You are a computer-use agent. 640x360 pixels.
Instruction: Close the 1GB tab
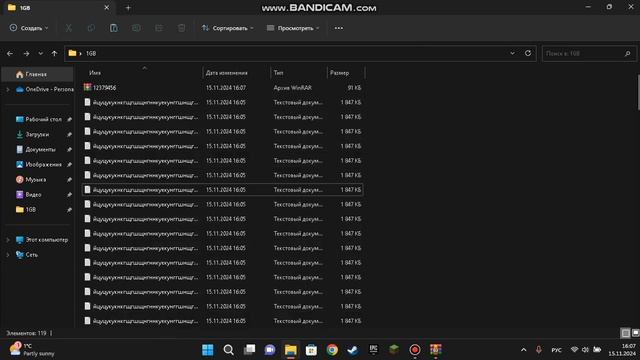pos(107,8)
